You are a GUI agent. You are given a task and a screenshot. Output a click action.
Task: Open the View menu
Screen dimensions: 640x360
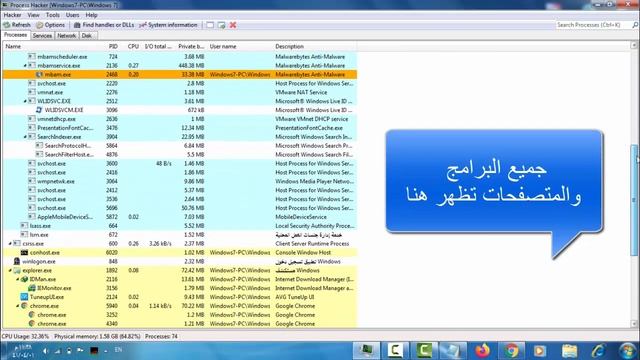(x=33, y=15)
